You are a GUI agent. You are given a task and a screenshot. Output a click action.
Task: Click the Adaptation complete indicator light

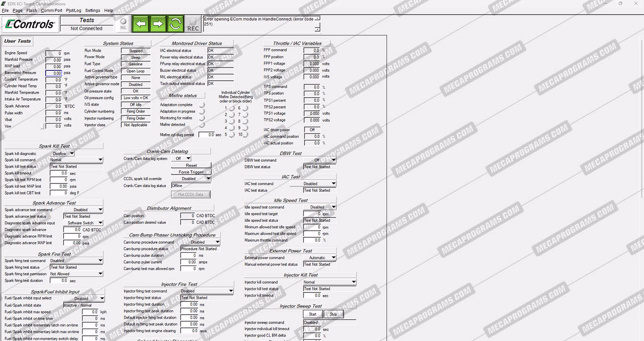(202, 105)
